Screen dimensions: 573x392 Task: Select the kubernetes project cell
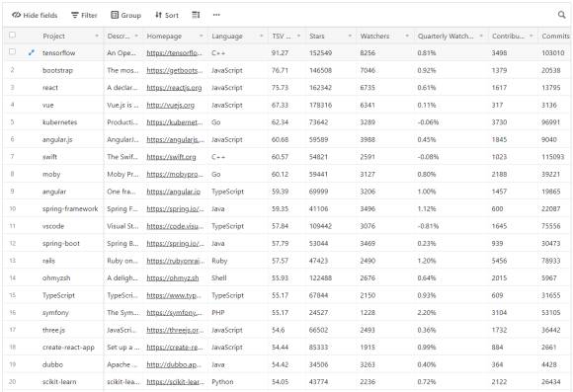click(71, 122)
